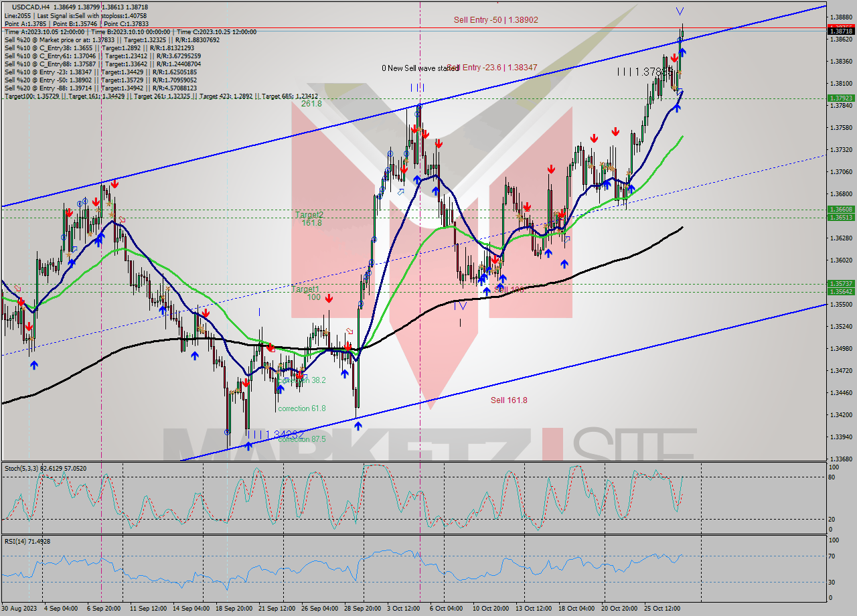Click the black current price tag 1.38718
The image size is (857, 616).
pos(842,31)
